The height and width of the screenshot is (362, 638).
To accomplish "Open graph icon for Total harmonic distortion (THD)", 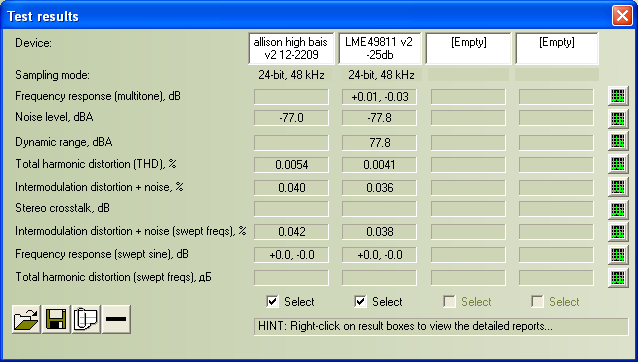I will click(x=618, y=164).
